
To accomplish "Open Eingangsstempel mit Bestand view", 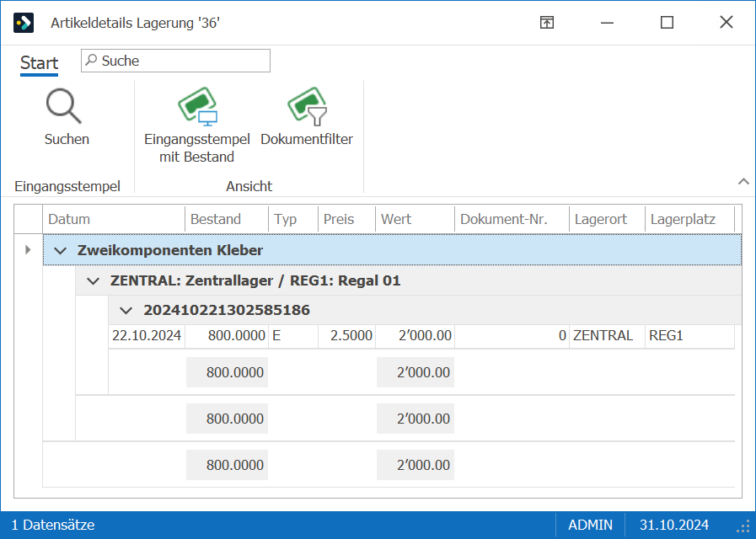I will [x=197, y=125].
